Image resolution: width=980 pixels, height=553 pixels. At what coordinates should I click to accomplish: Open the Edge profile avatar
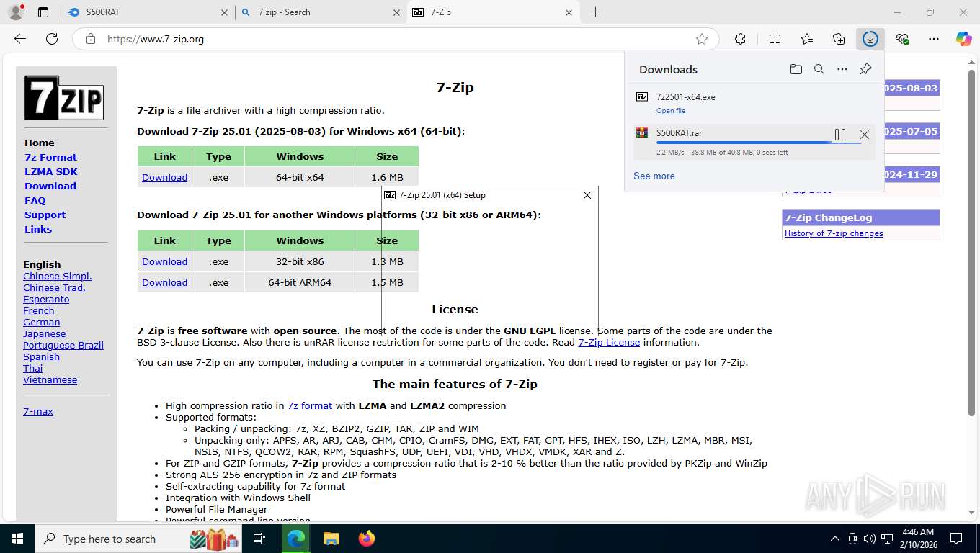[15, 12]
